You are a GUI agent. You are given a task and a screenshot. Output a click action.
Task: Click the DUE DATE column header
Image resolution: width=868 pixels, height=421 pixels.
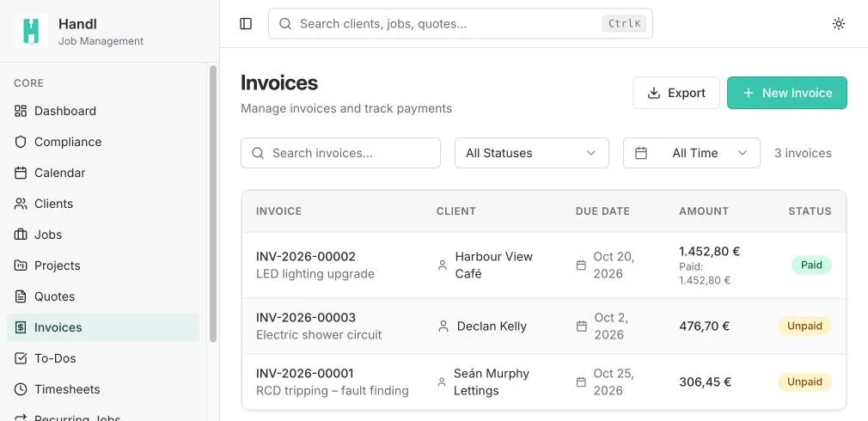(x=602, y=211)
